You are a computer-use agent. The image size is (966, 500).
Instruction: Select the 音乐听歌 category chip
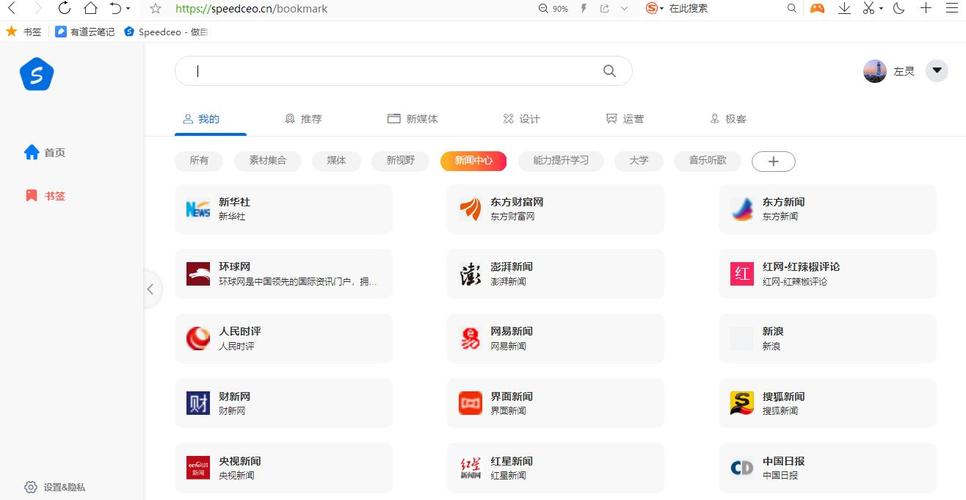(707, 161)
